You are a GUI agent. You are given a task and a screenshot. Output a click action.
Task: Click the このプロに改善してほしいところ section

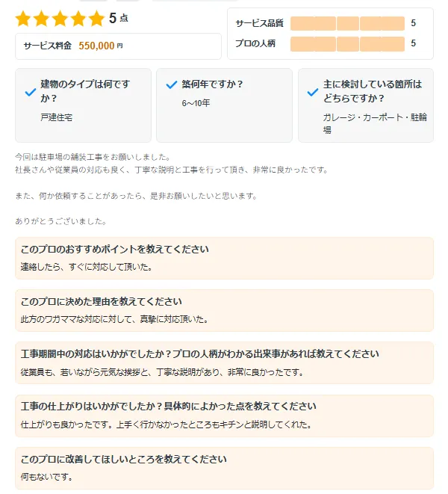224,468
